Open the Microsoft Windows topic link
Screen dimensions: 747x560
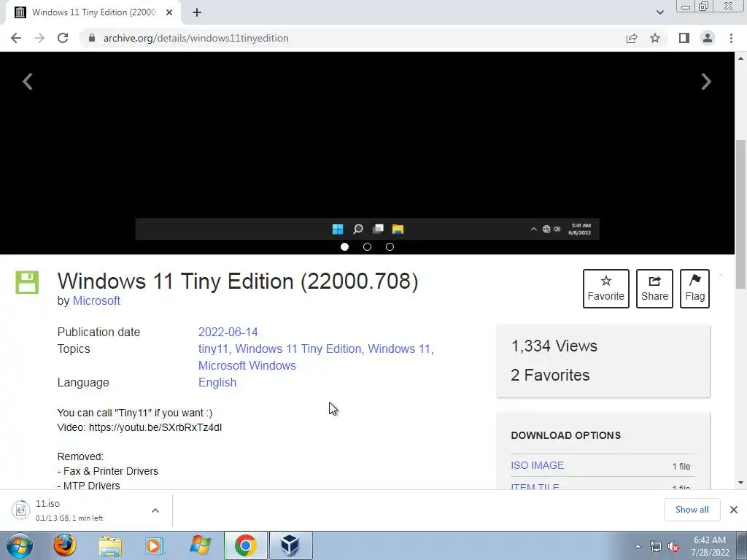[x=247, y=366]
